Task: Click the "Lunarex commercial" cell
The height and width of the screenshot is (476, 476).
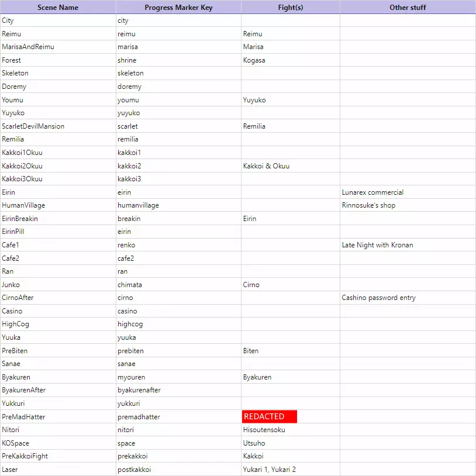Action: (372, 192)
